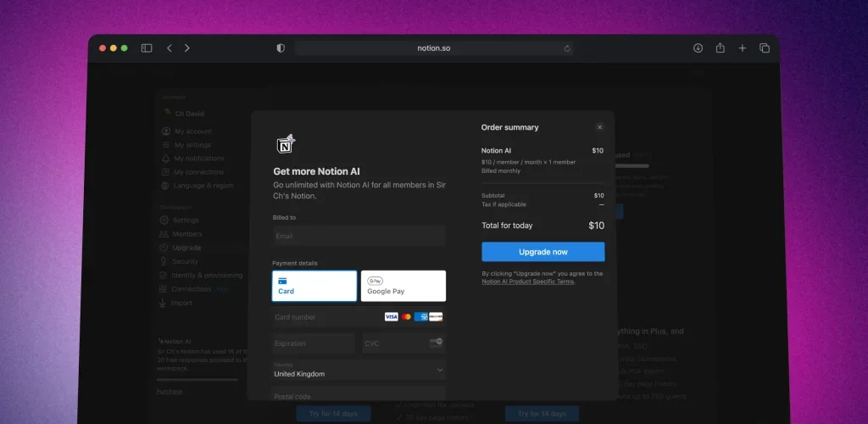Screen dimensions: 868x424
Task: Click the Upgrade now button
Action: tap(543, 252)
